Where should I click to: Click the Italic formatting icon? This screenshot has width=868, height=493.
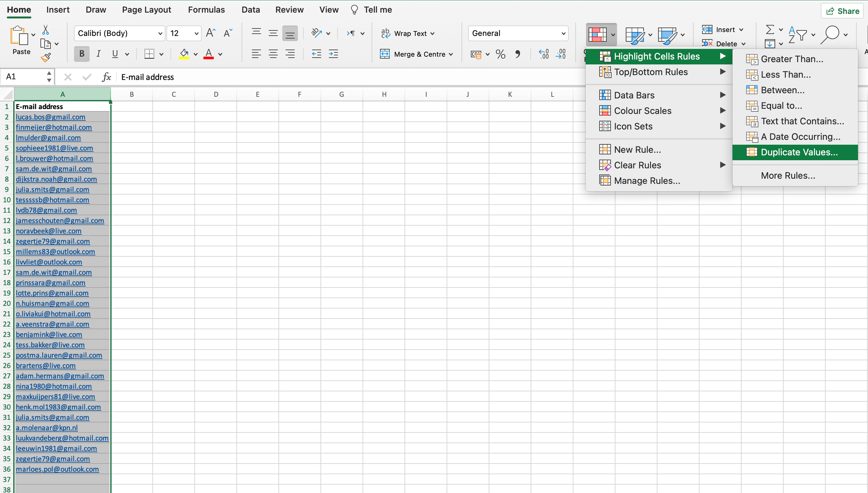98,54
